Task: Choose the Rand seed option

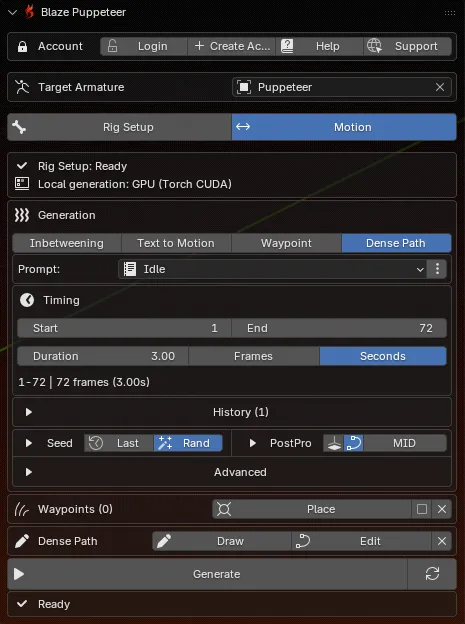Action: 188,443
